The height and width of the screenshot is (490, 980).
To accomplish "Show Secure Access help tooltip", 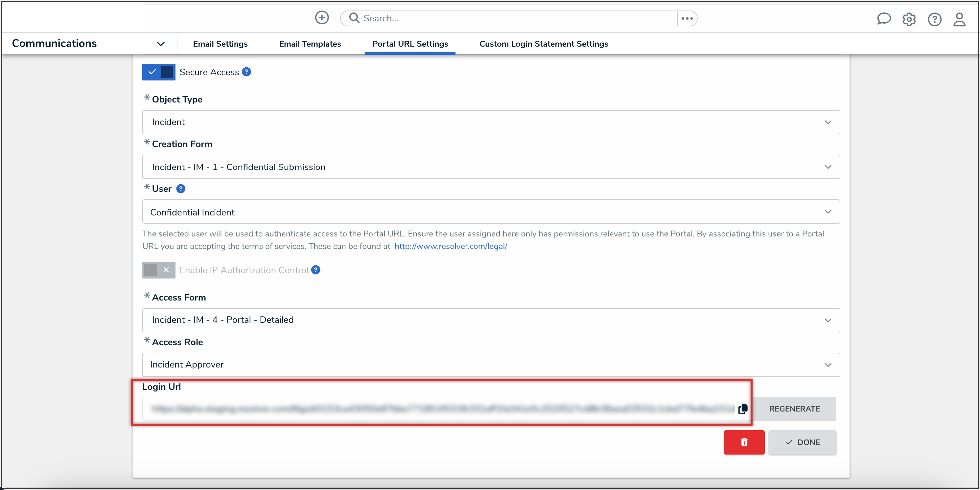I will (x=246, y=72).
